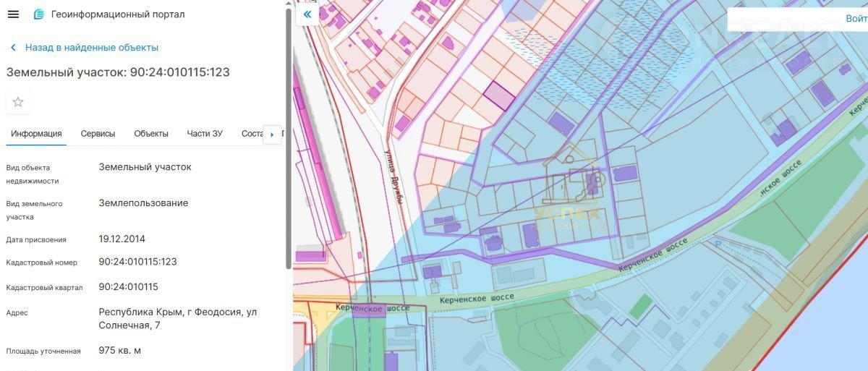The width and height of the screenshot is (868, 371).
Task: Click the parking P symbol on map
Action: tap(717, 244)
